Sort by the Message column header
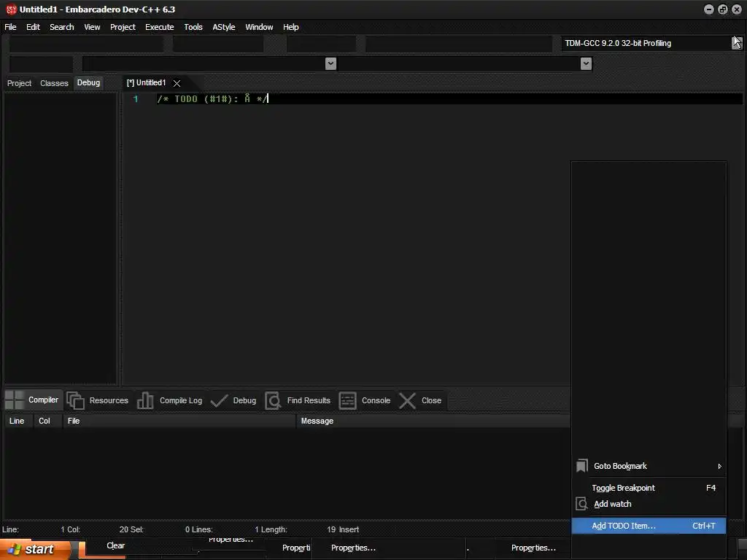747x560 pixels. [x=433, y=421]
